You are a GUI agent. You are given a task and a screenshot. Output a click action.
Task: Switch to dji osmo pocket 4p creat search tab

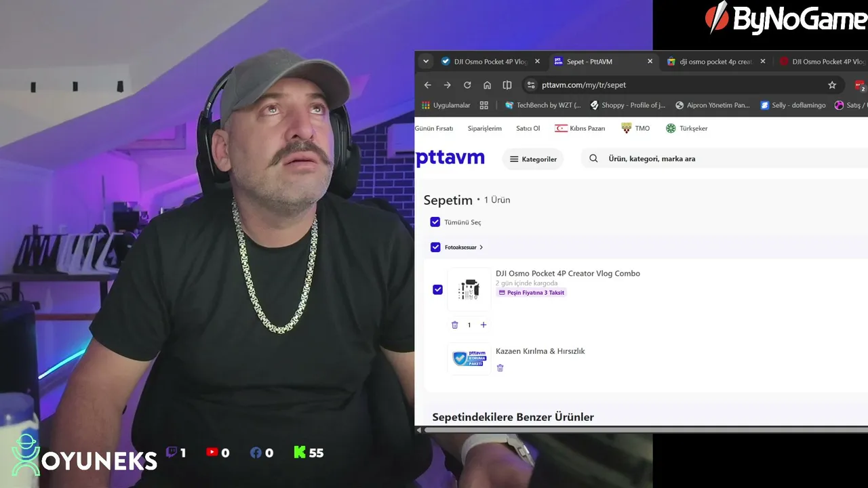coord(709,61)
